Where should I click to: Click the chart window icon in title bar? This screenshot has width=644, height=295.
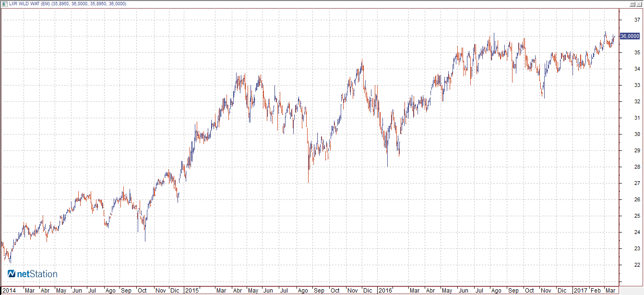coord(4,3)
